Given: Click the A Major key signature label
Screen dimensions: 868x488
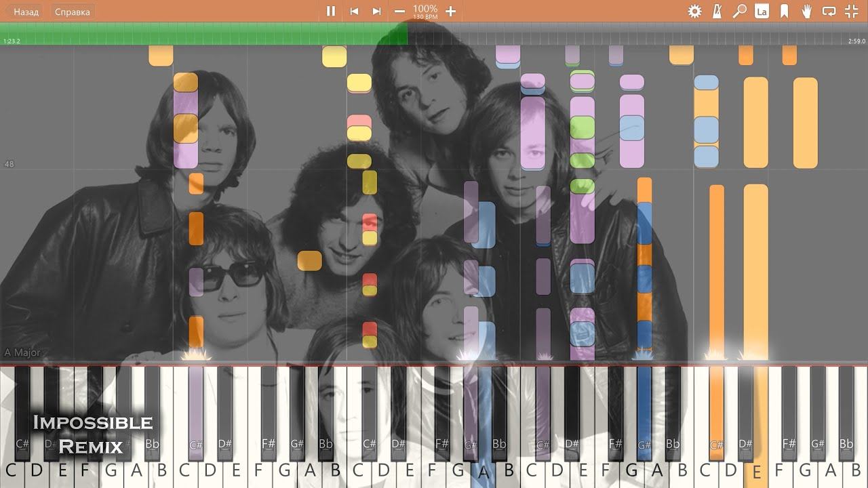Looking at the screenshot, I should tap(22, 352).
